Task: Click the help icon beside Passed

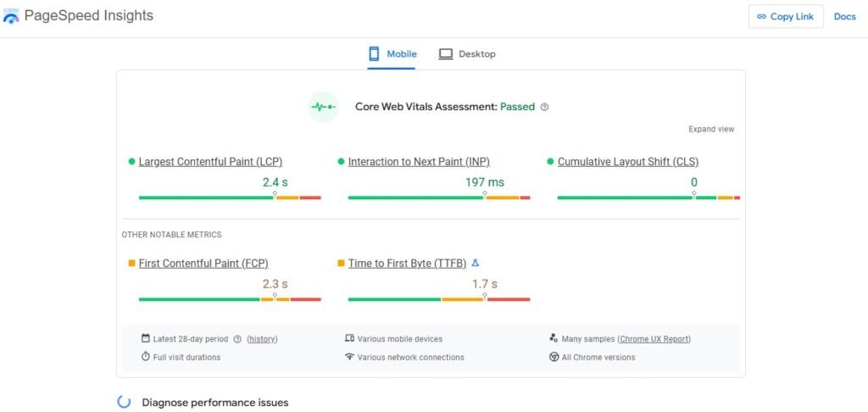Action: coord(544,107)
